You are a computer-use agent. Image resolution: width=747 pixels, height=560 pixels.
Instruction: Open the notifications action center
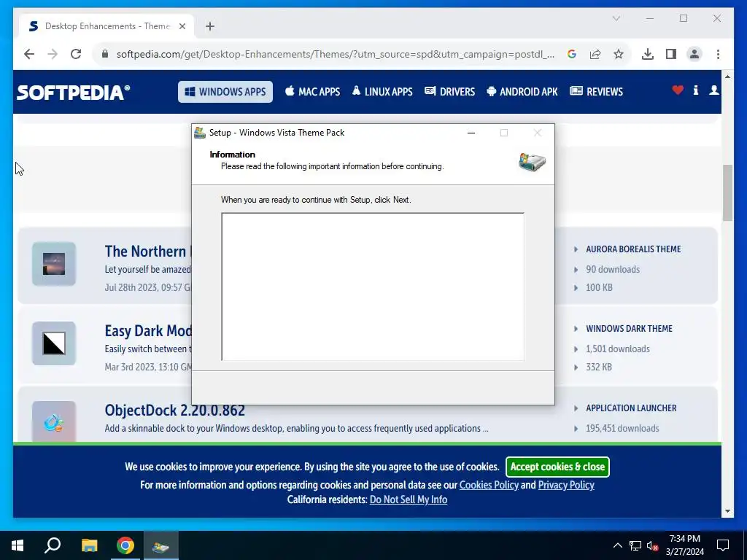tap(723, 545)
